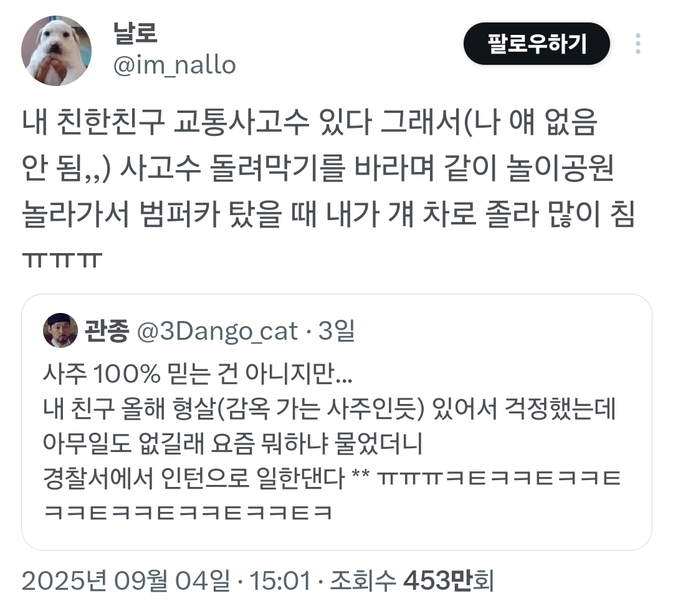The height and width of the screenshot is (616, 673).
Task: Open 날로's puppy profile picture
Action: point(56,51)
